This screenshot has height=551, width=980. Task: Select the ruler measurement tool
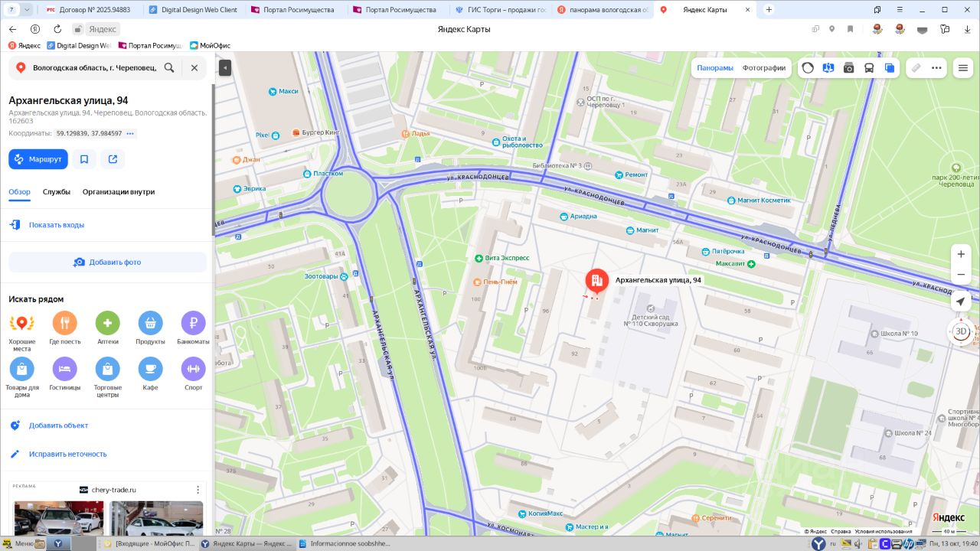point(916,67)
